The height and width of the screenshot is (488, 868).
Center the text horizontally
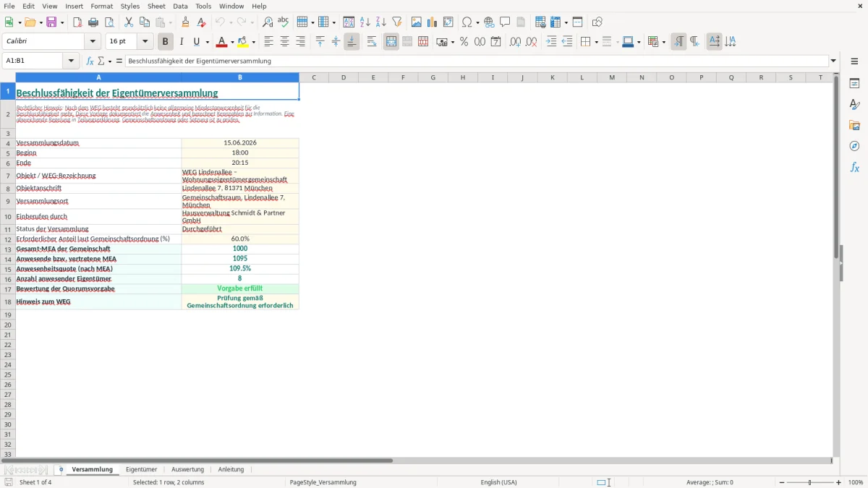284,42
